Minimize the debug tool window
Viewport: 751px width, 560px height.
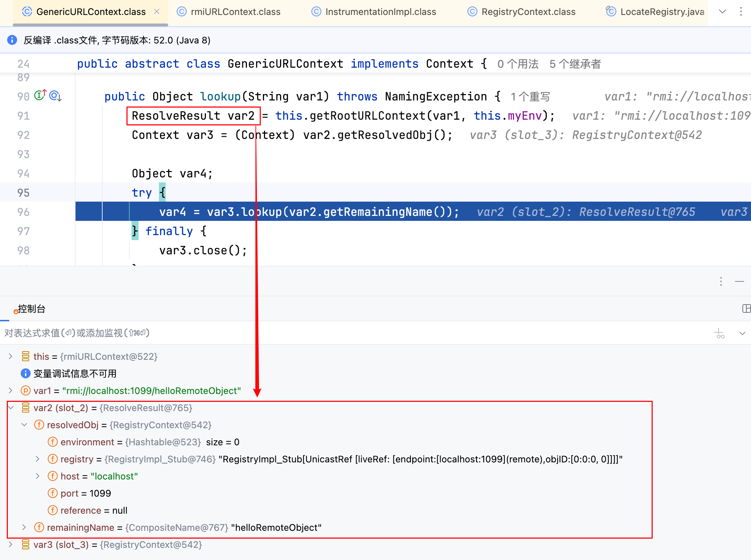[x=739, y=281]
